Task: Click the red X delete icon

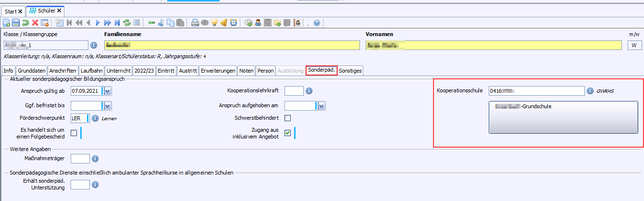Action: (35, 23)
